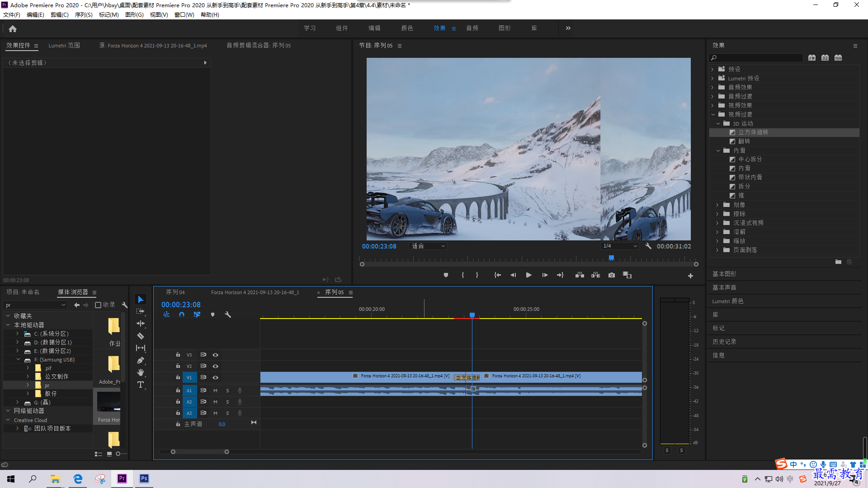Image resolution: width=868 pixels, height=488 pixels.
Task: Switch to the 颜色 workspace
Action: [x=407, y=28]
